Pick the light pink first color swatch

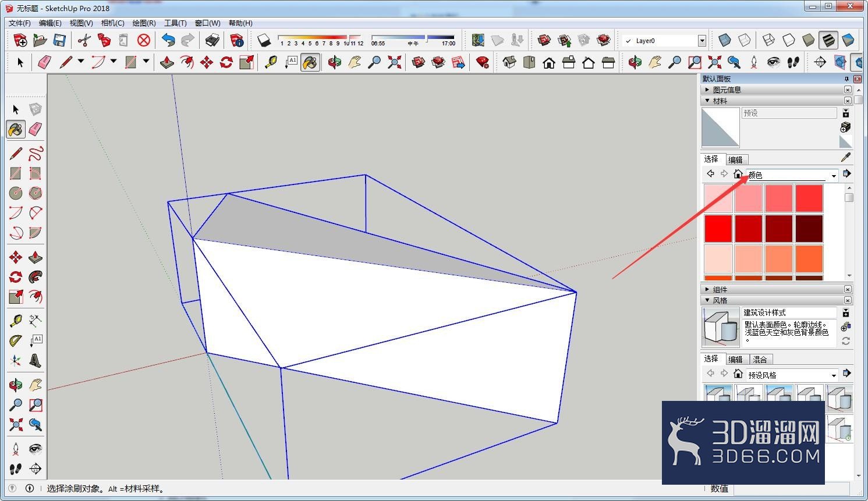coord(718,198)
